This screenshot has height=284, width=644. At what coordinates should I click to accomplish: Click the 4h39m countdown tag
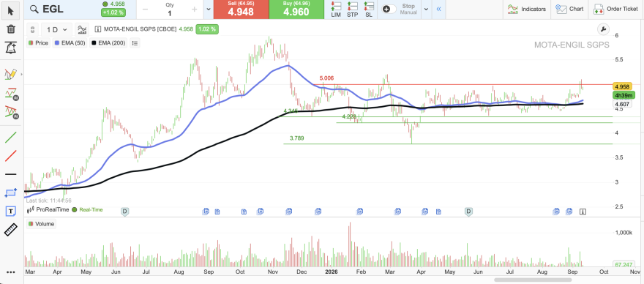(624, 95)
